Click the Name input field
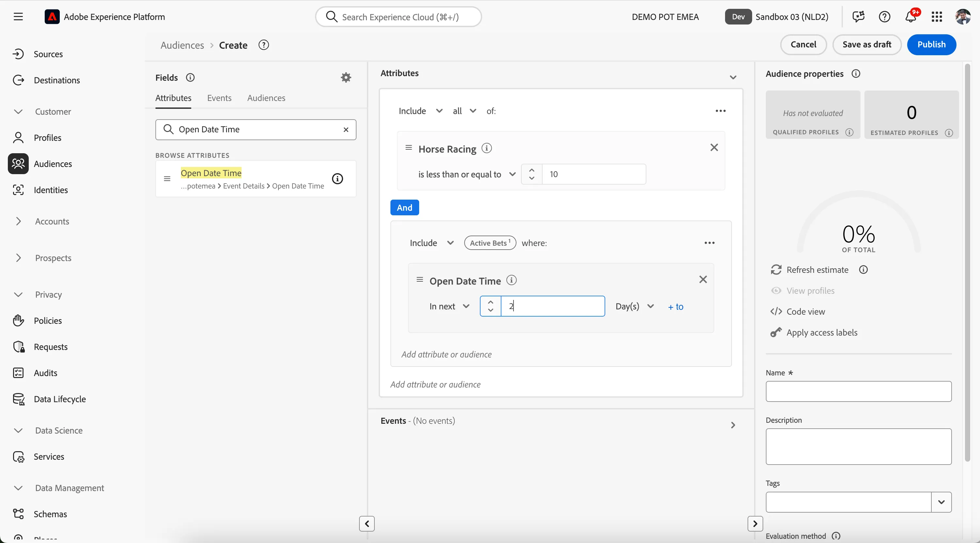Viewport: 980px width, 543px height. [858, 391]
